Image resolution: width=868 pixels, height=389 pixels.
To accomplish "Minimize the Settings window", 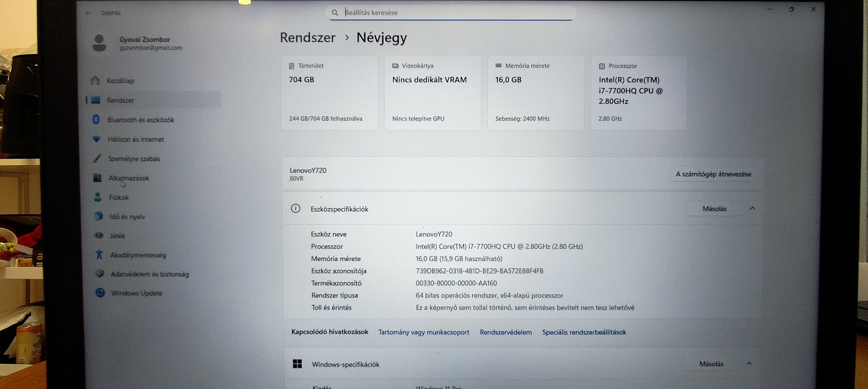I will coord(770,9).
